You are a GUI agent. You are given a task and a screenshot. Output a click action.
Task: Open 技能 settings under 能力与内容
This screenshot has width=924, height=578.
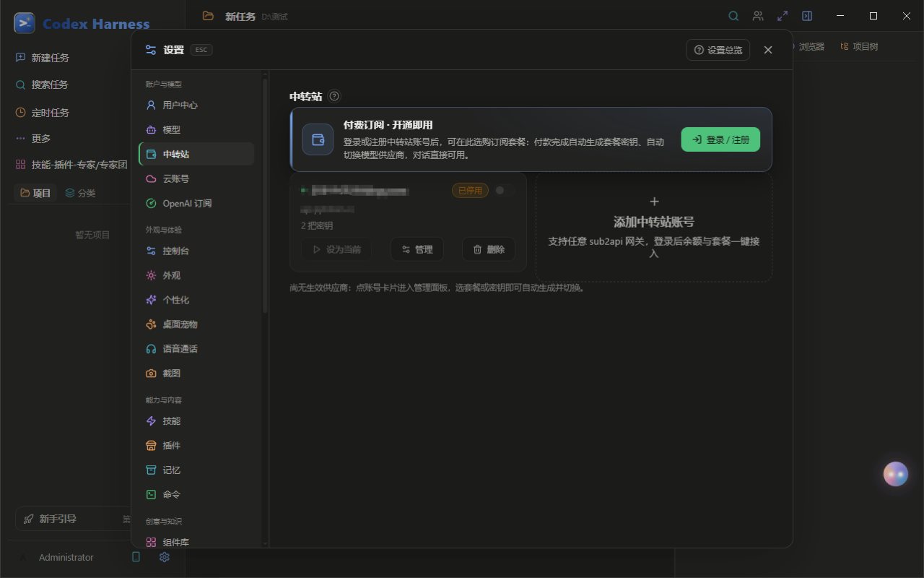[196, 420]
